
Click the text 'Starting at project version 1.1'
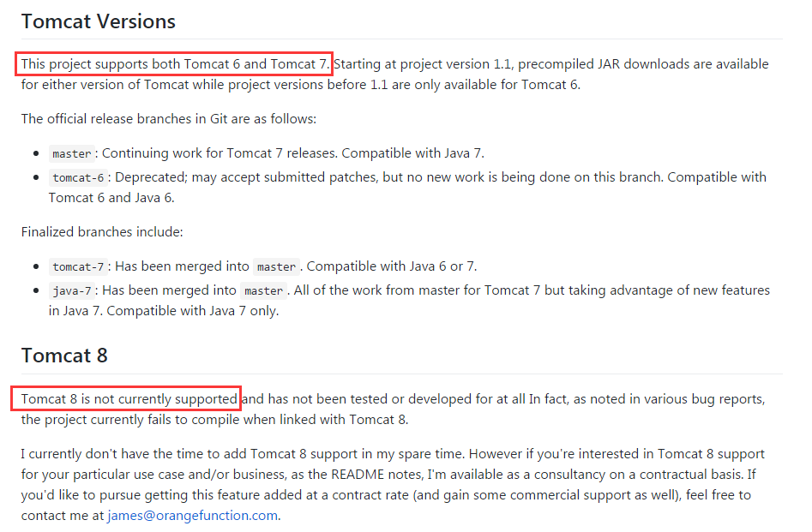[x=422, y=64]
